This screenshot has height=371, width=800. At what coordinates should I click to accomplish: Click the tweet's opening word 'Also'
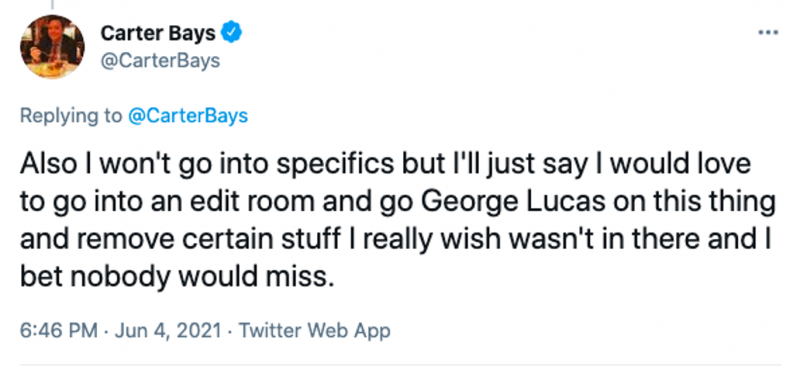click(46, 165)
